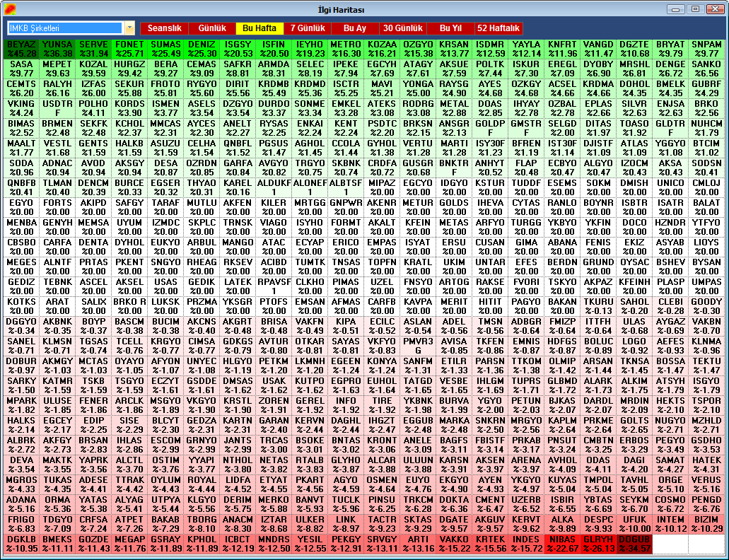Viewport: 729px width, 560px height.
Task: Select the SASA %9.77 cell
Action: pyautogui.click(x=21, y=69)
